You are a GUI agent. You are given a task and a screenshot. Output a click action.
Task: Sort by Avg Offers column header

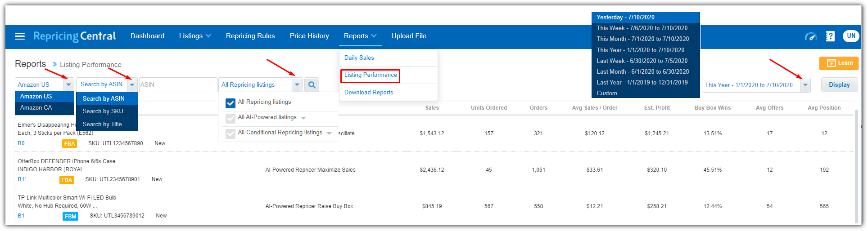coord(769,108)
